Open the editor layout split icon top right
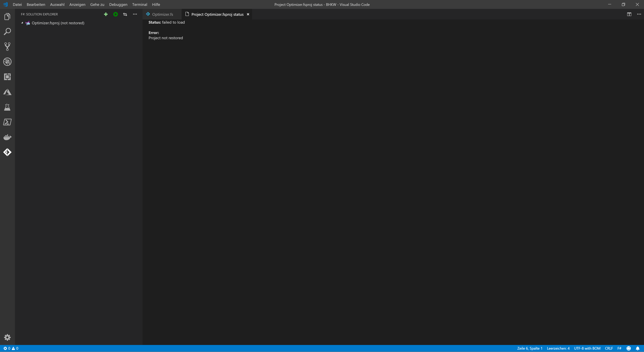Image resolution: width=644 pixels, height=352 pixels. click(x=629, y=14)
